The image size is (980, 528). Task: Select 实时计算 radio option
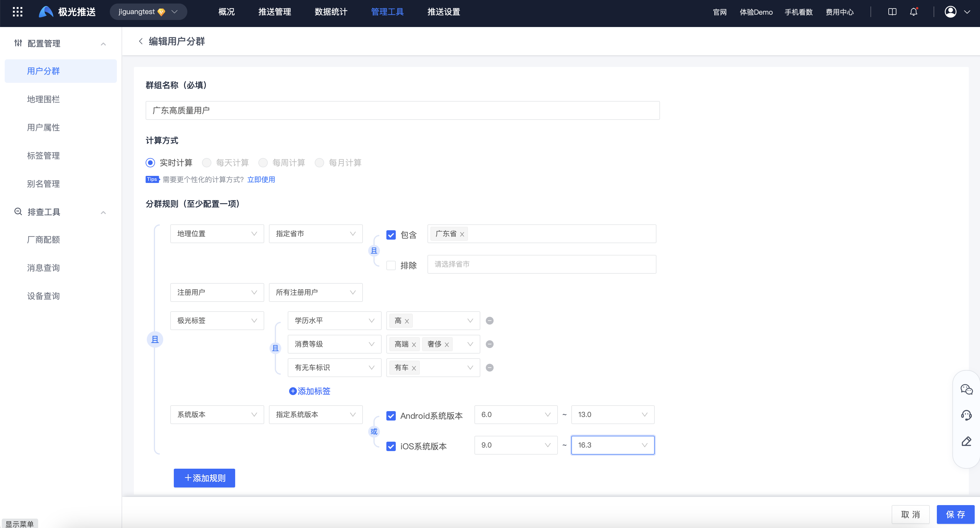tap(150, 163)
